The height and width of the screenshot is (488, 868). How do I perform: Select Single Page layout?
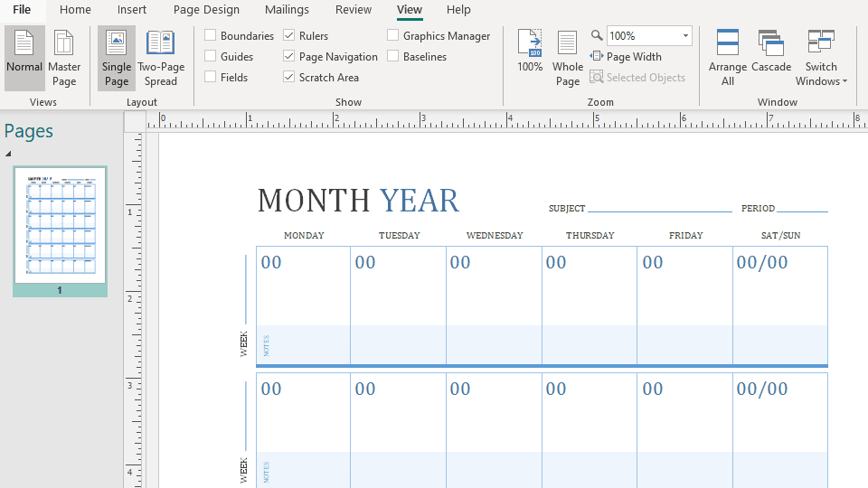117,58
